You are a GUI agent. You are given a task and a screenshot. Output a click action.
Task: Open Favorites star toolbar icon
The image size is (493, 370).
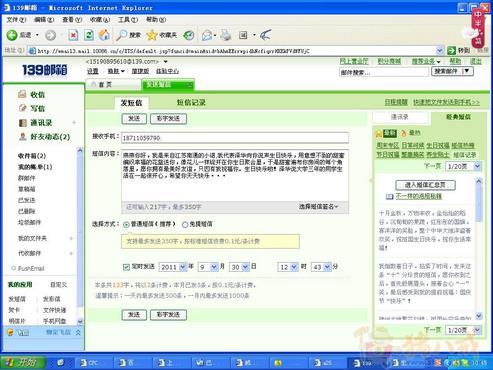tap(152, 35)
